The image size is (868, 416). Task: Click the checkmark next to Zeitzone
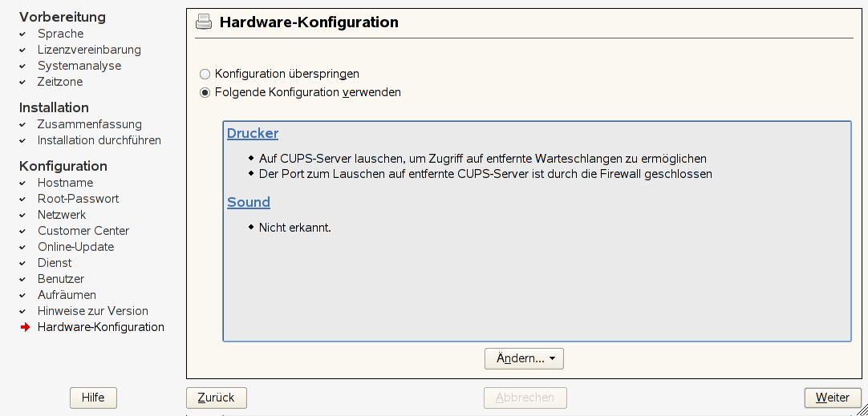pos(23,83)
